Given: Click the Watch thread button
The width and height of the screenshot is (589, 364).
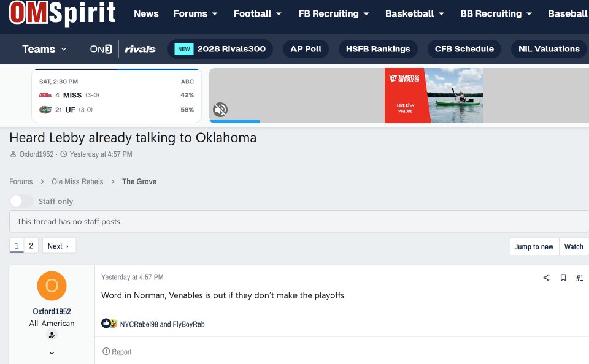Looking at the screenshot, I should 574,246.
